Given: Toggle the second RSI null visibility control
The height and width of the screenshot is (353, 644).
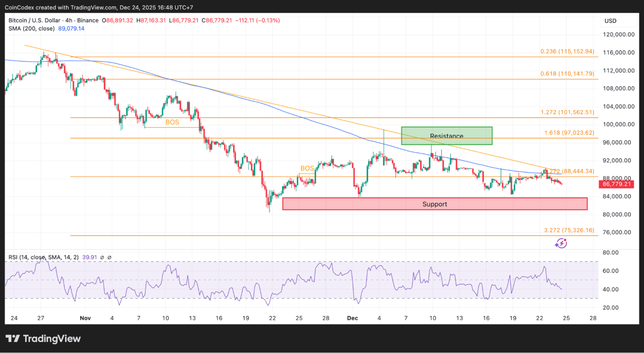Looking at the screenshot, I should click(x=109, y=258).
